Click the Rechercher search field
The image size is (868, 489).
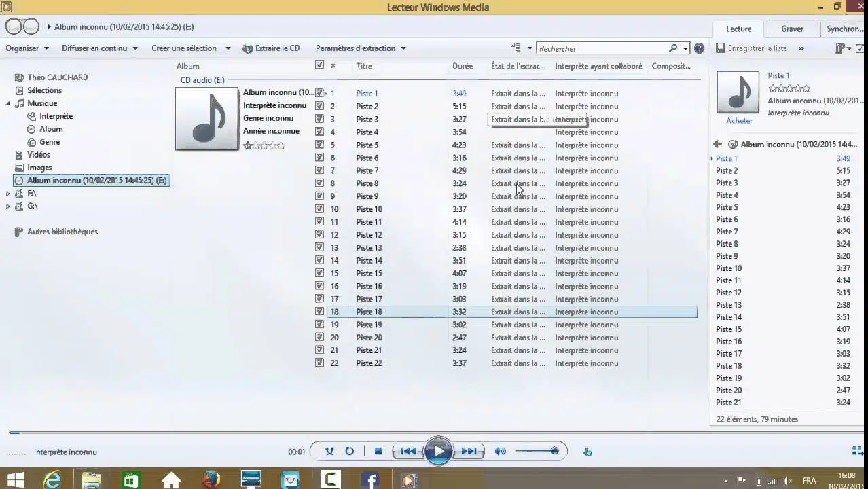pos(602,48)
